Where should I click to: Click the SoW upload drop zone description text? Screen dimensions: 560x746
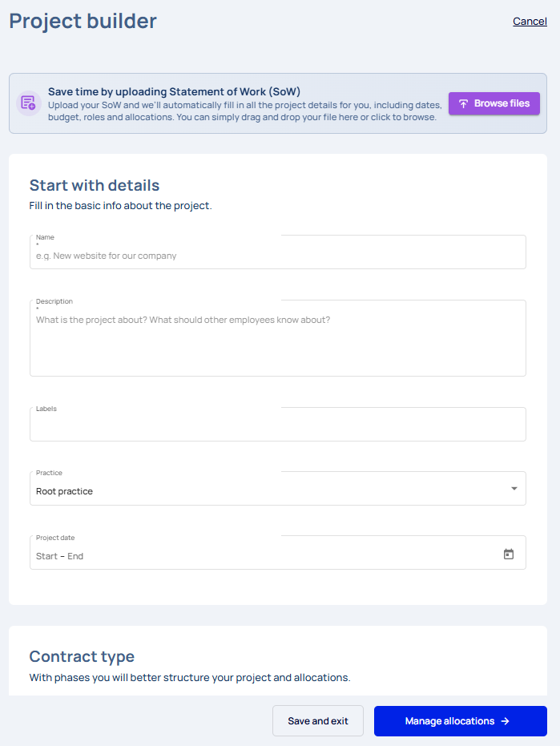[x=244, y=111]
